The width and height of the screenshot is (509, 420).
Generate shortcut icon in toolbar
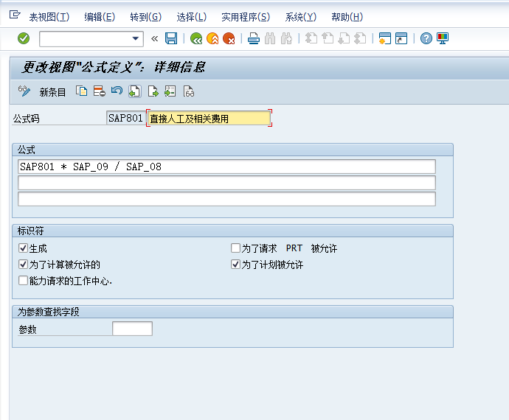coord(401,38)
